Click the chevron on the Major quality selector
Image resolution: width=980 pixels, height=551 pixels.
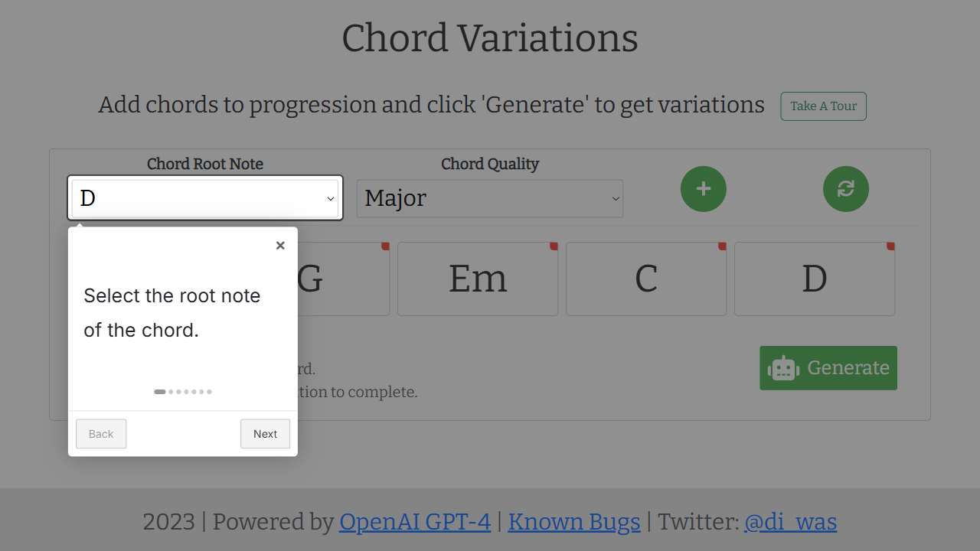coord(616,198)
